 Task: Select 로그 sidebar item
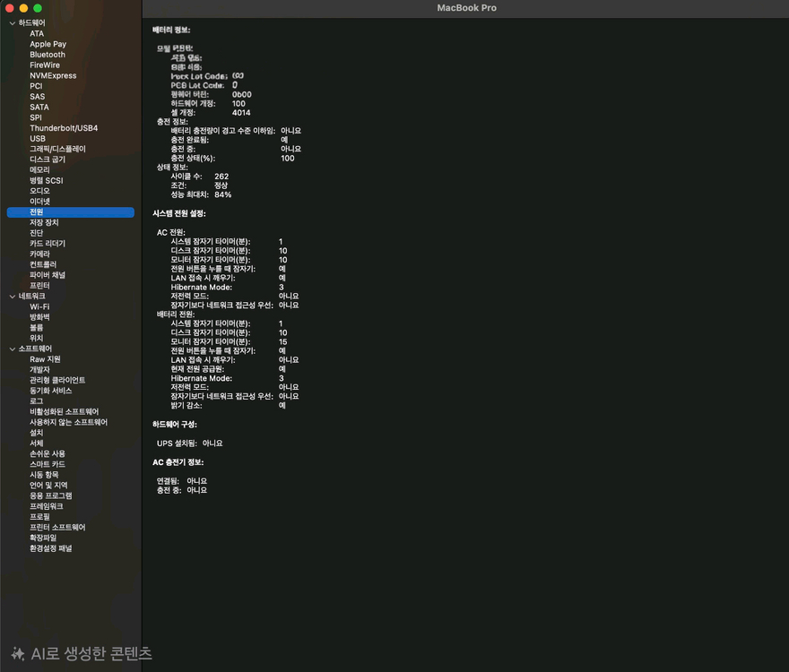36,401
